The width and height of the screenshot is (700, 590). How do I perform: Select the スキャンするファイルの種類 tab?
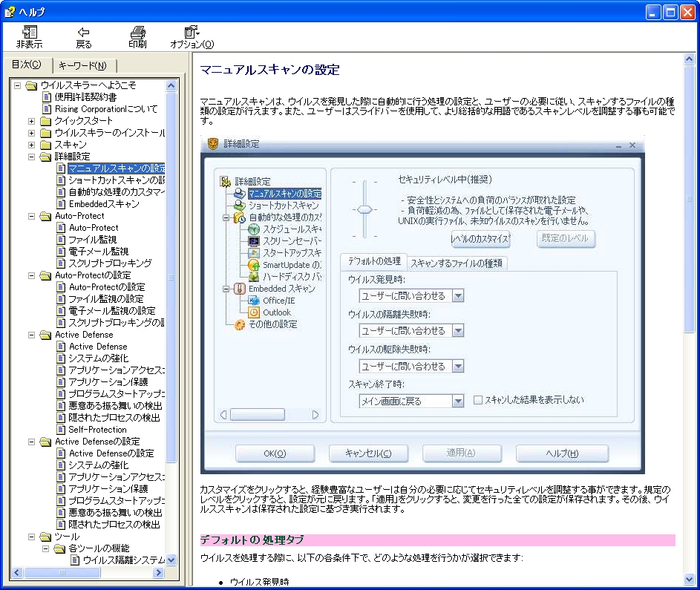pos(457,263)
